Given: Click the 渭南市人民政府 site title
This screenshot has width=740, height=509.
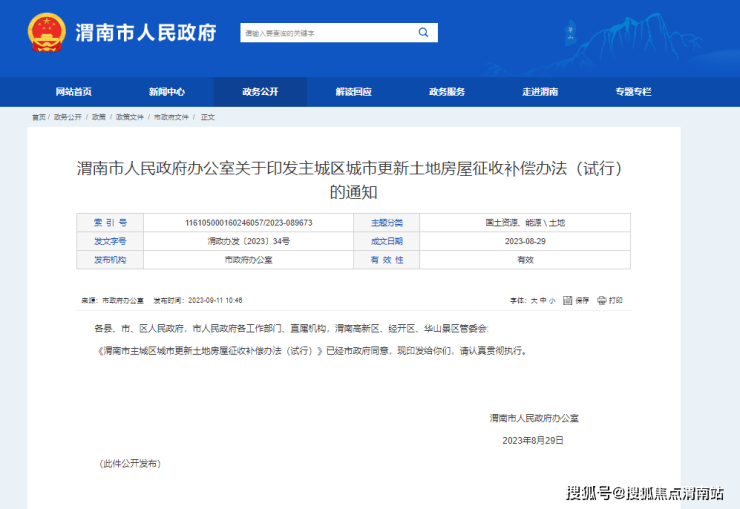Looking at the screenshot, I should coord(146,32).
